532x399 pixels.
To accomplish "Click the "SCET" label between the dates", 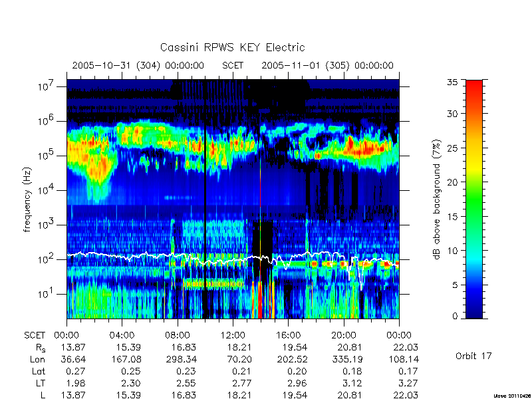I will click(233, 65).
